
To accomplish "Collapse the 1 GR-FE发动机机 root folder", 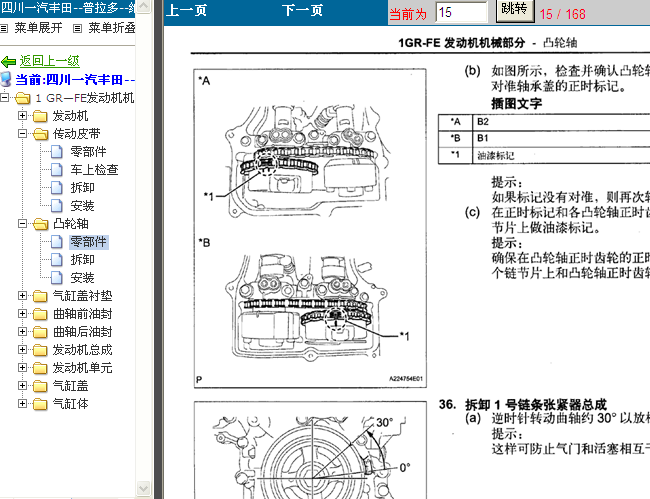I will (5, 98).
